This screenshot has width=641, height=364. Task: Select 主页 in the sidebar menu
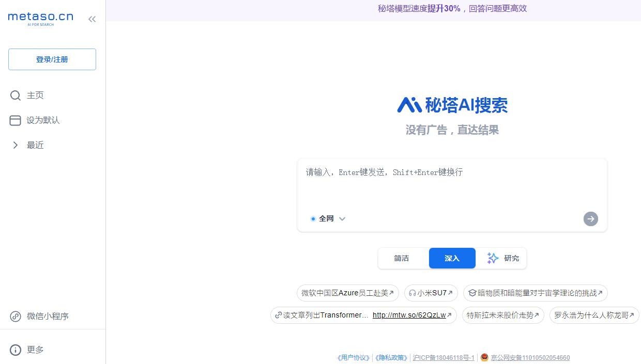click(x=35, y=95)
